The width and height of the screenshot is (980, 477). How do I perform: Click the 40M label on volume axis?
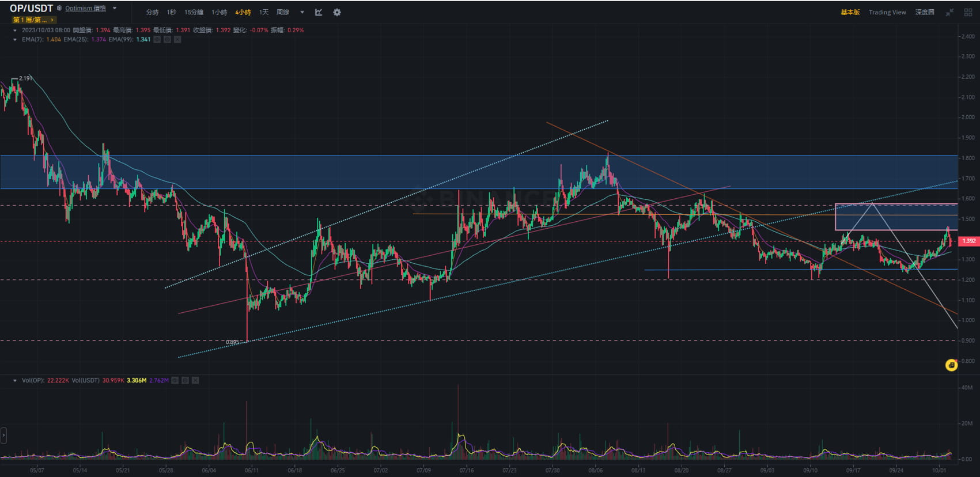967,388
